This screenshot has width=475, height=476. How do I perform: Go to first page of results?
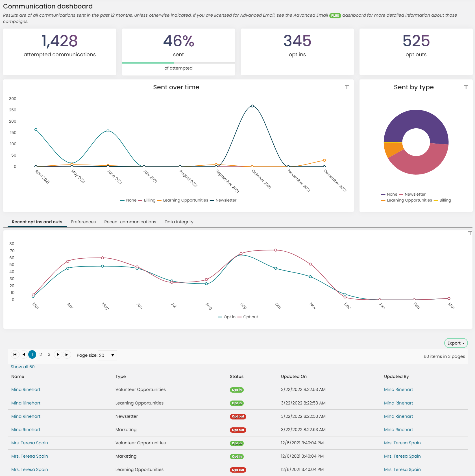click(x=15, y=354)
